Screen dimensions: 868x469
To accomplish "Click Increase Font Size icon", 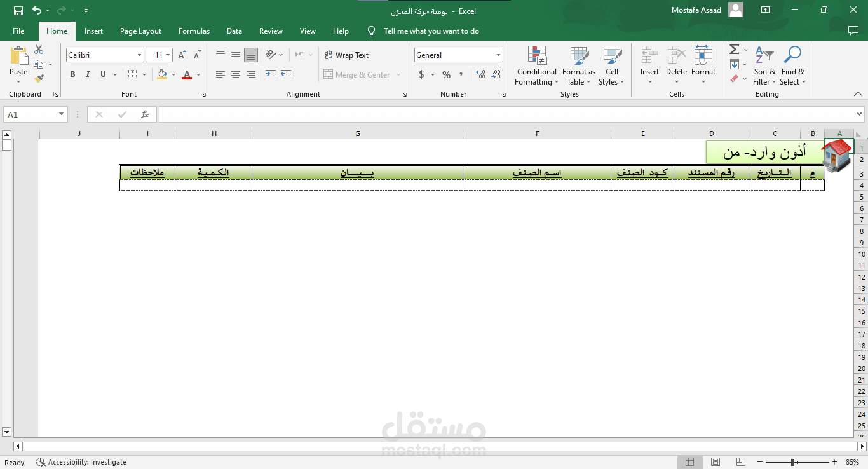I will [182, 55].
